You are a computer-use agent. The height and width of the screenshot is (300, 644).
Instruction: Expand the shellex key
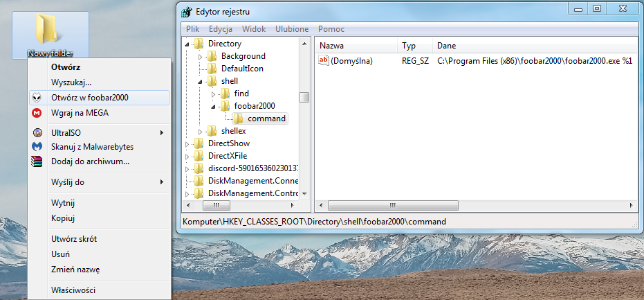201,132
